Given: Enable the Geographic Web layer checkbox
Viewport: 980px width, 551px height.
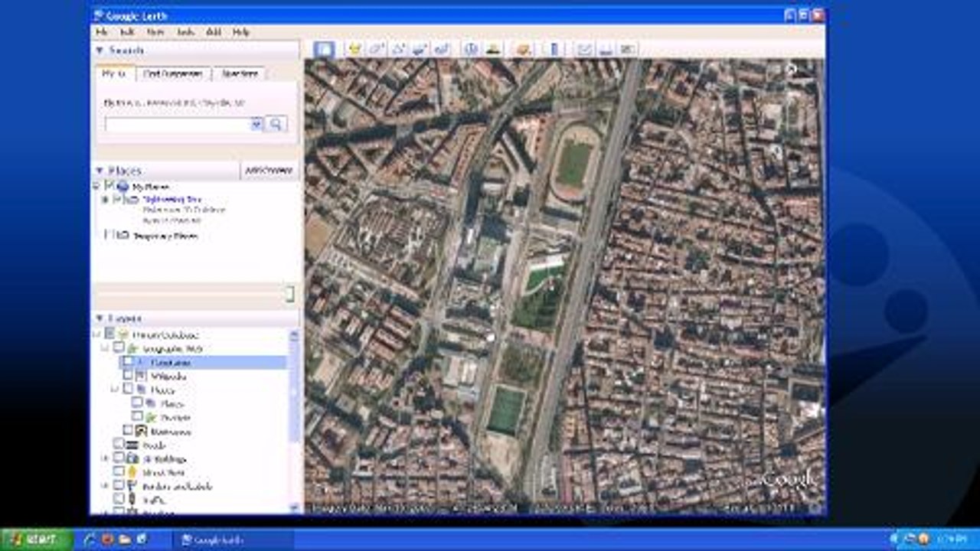Looking at the screenshot, I should click(119, 348).
